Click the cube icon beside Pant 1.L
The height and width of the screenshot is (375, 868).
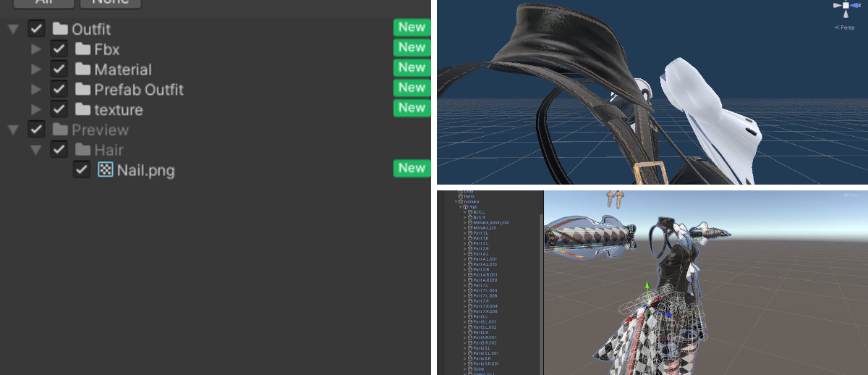(470, 233)
